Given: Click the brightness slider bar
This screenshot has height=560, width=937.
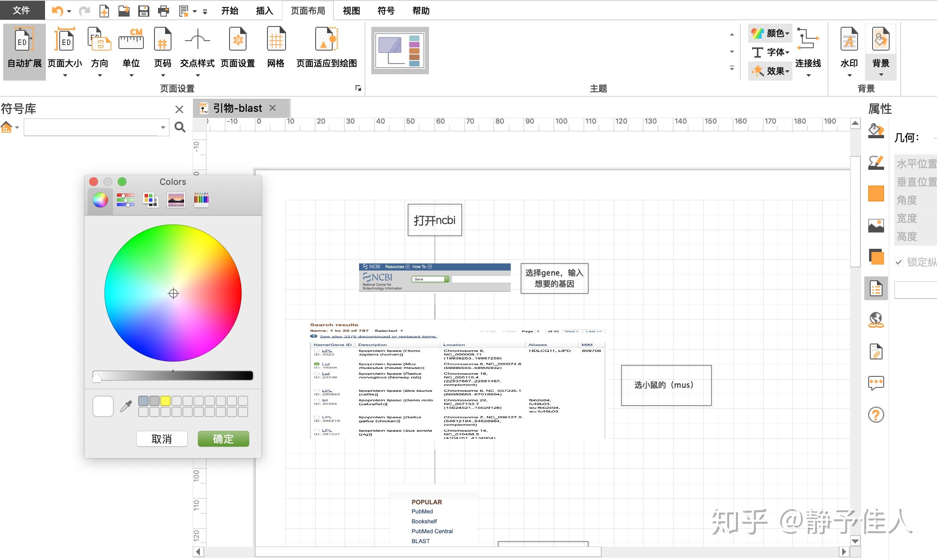Looking at the screenshot, I should [173, 375].
